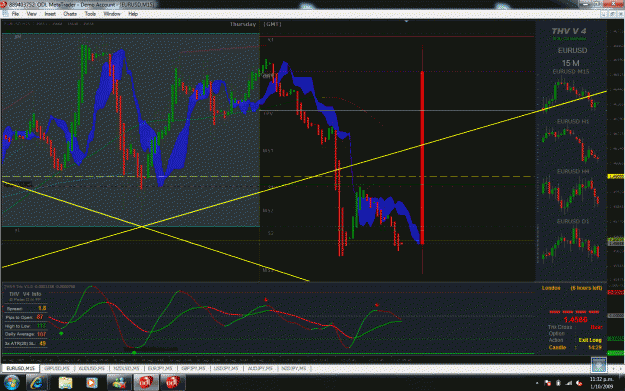Select the first ODL MetaTrader taskbar icon
Viewport: 625px width, 391px height.
146,383
